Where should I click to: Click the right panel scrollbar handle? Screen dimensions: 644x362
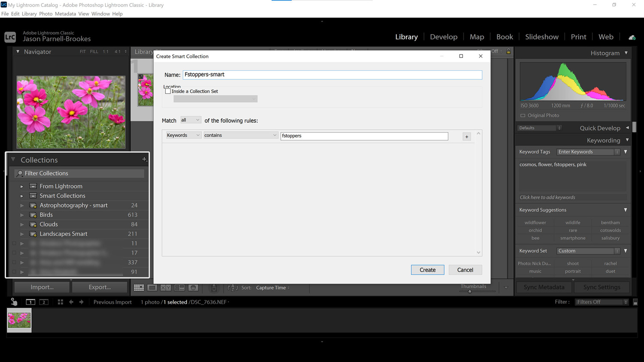click(x=634, y=127)
